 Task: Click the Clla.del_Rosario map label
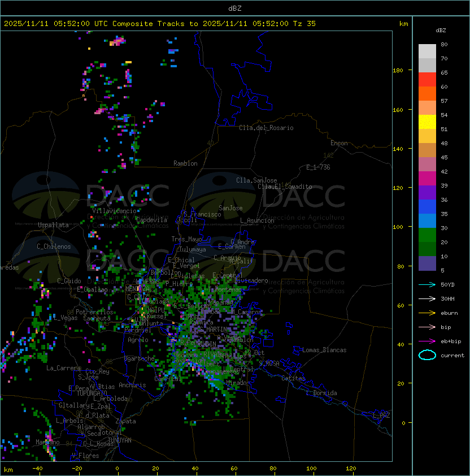(x=266, y=128)
